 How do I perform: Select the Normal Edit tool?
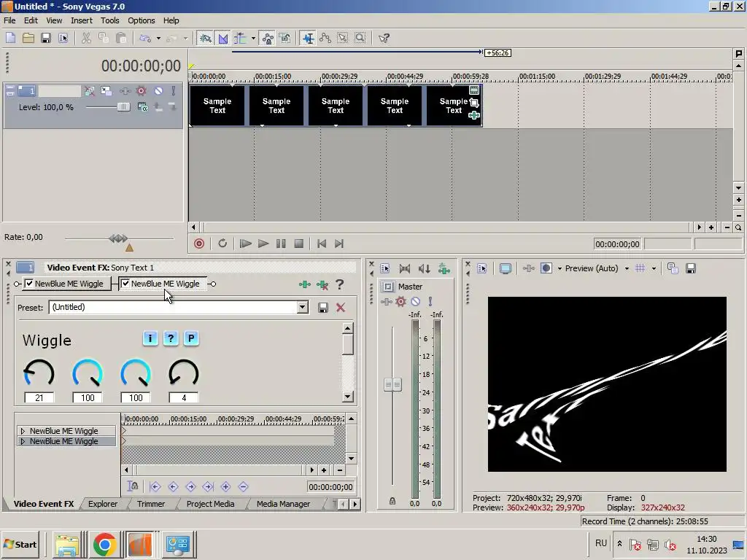(309, 38)
